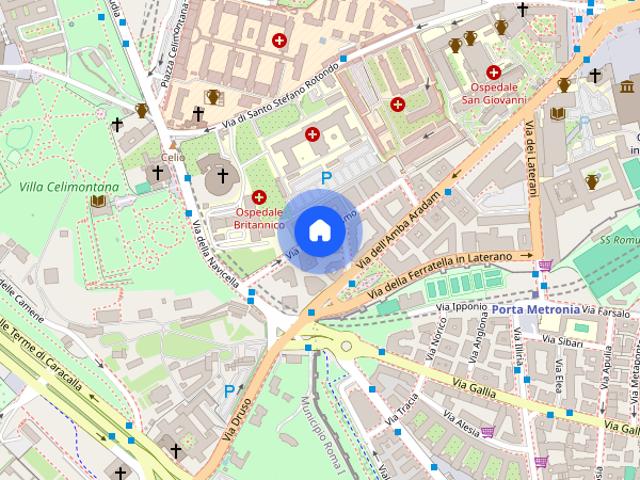The height and width of the screenshot is (480, 640).
Task: Click the amphora icon at far right
Action: point(591,182)
